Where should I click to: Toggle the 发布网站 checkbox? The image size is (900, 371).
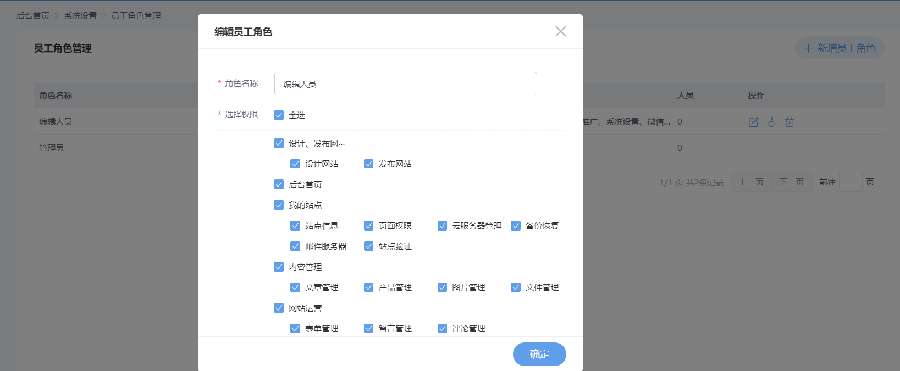[x=368, y=164]
